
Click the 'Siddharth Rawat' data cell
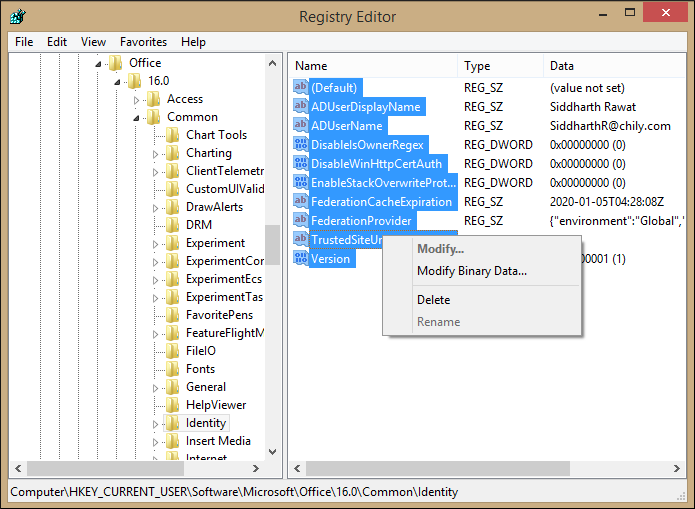[x=593, y=107]
